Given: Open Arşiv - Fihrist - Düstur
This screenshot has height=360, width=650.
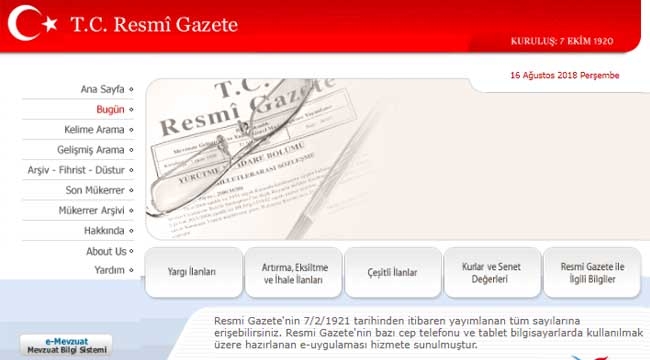Looking at the screenshot, I should (76, 170).
